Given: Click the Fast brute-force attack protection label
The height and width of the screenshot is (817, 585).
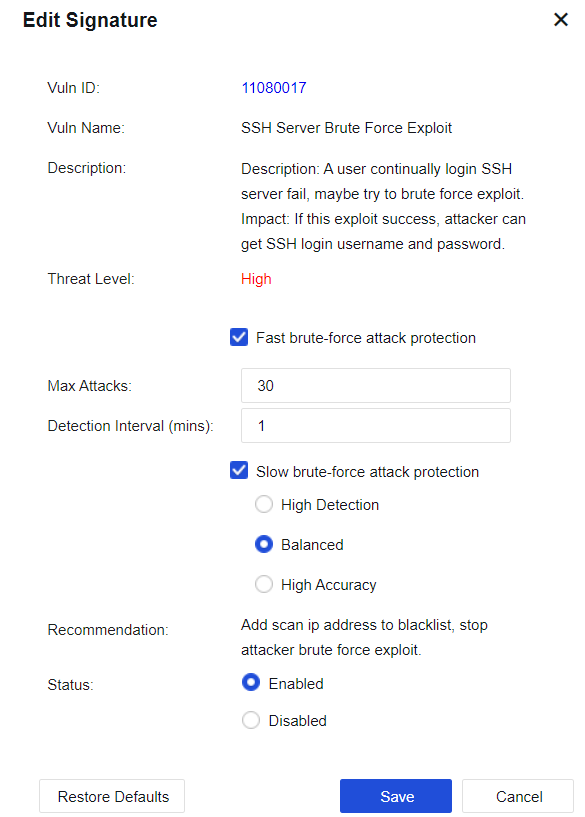Looking at the screenshot, I should coord(366,338).
